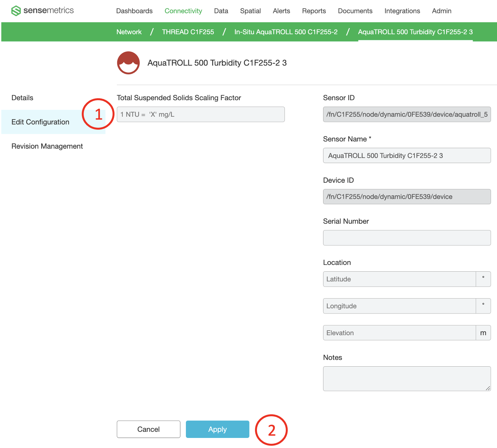497x448 pixels.
Task: Click the Apply button
Action: point(218,429)
